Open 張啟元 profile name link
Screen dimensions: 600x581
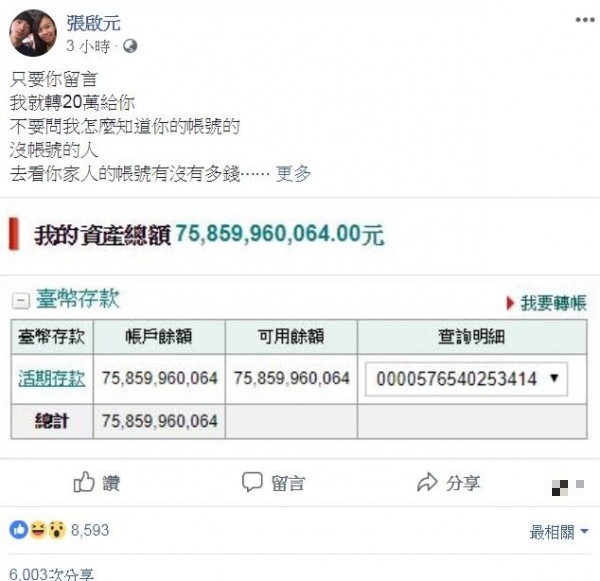93,23
